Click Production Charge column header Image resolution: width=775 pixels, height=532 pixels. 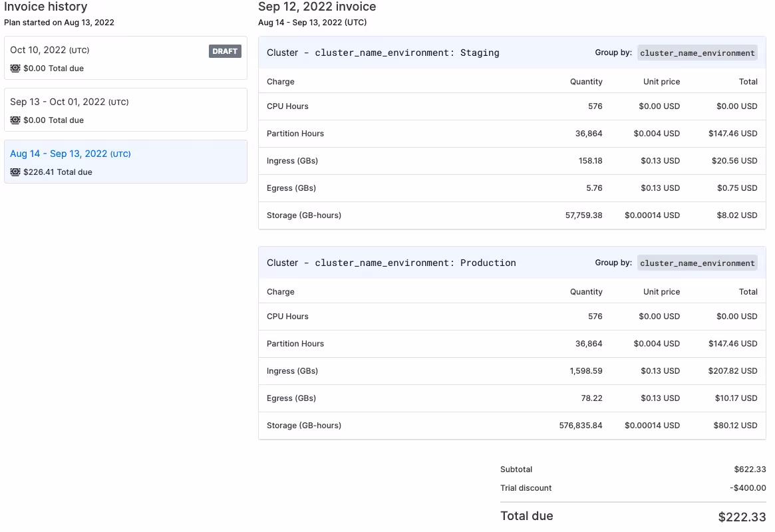pos(280,292)
